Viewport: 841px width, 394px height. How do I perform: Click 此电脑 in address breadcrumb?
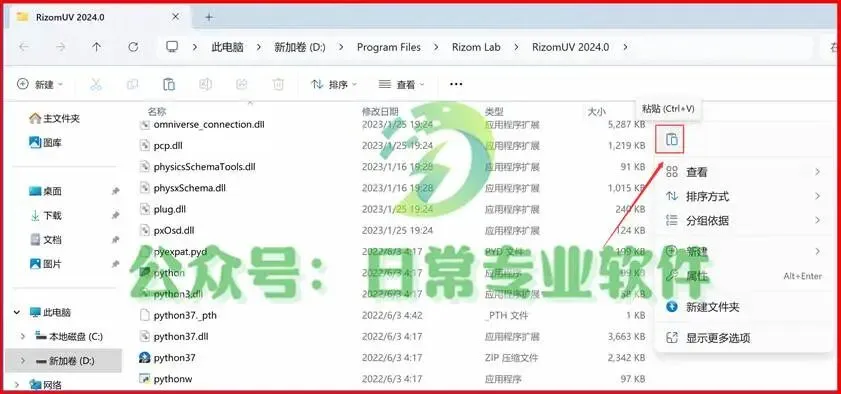pos(227,47)
